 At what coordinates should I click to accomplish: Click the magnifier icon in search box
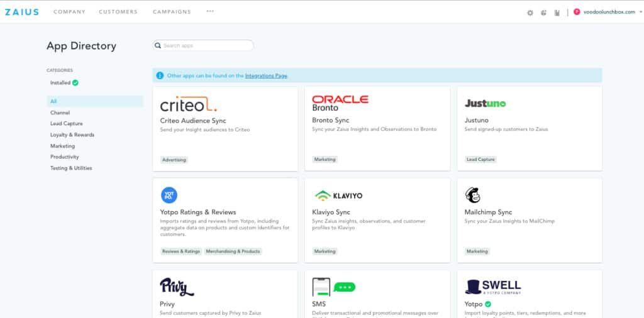coord(158,45)
